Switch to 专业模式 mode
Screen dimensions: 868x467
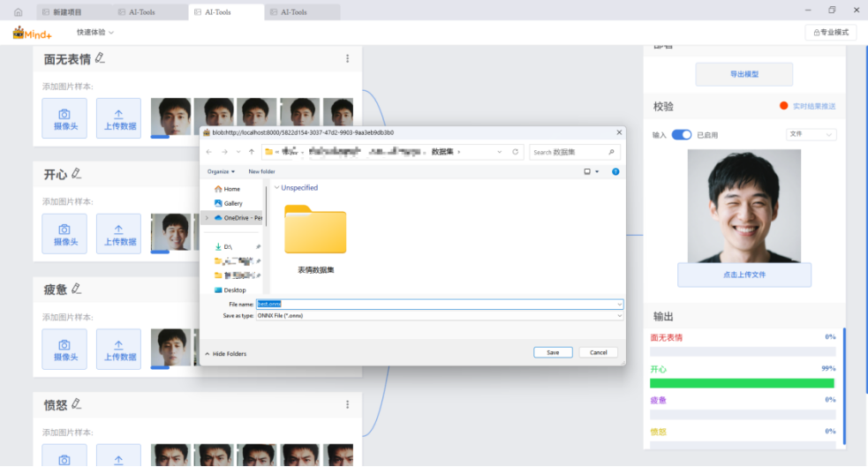click(x=830, y=33)
